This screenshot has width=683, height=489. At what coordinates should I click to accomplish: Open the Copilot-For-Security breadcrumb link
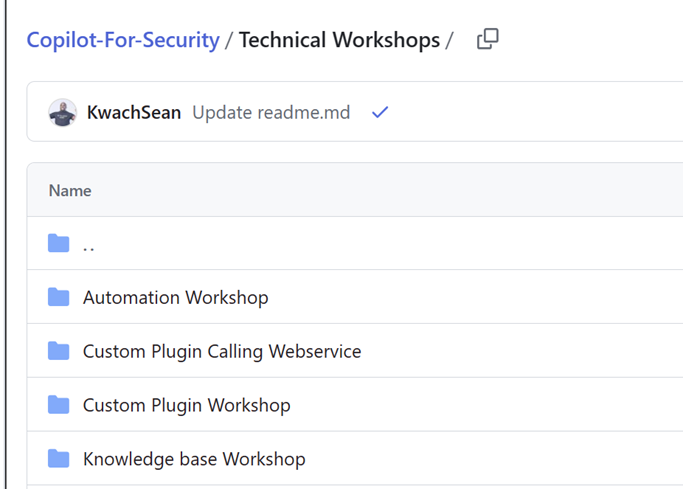(123, 40)
